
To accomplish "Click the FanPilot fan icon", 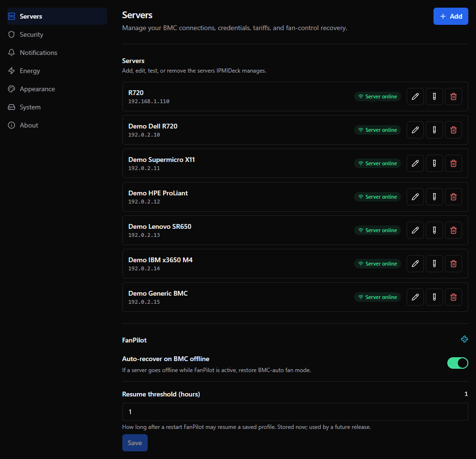I will (464, 339).
